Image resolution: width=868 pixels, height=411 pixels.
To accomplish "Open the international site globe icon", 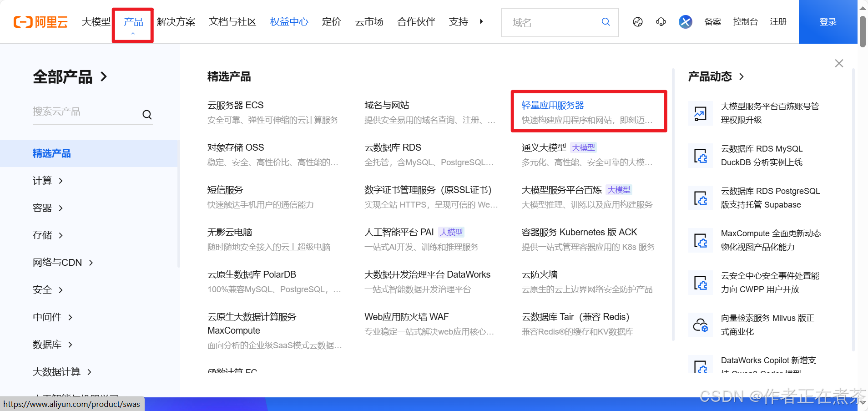I will point(638,22).
